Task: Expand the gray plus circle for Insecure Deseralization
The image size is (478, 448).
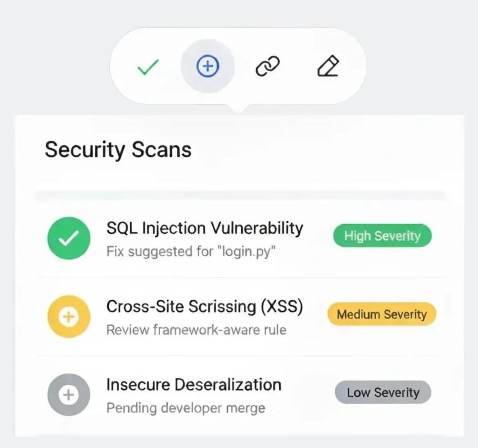Action: click(x=69, y=395)
